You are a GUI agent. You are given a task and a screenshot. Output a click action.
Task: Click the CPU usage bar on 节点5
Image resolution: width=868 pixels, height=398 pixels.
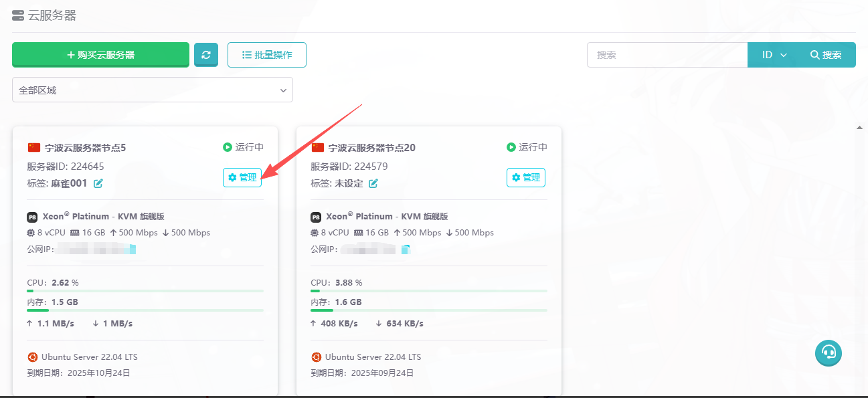[145, 291]
